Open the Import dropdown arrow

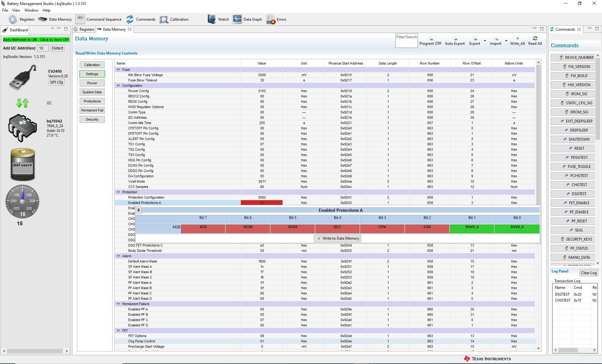[x=506, y=41]
